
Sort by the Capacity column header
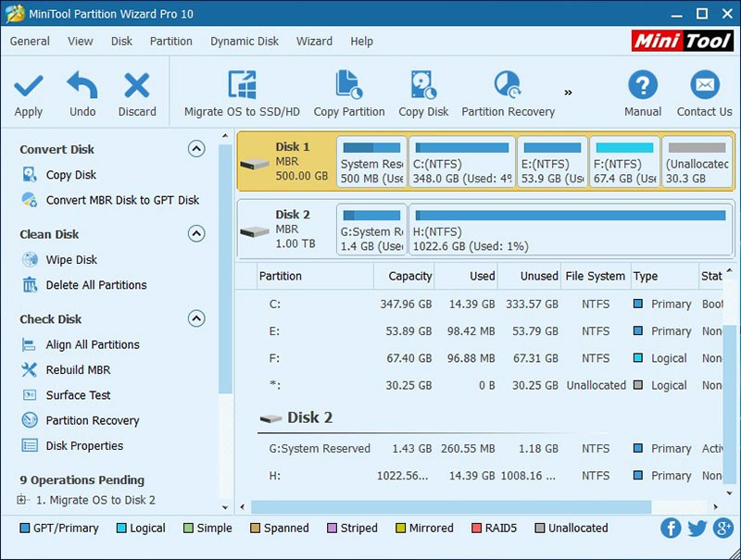pos(404,276)
